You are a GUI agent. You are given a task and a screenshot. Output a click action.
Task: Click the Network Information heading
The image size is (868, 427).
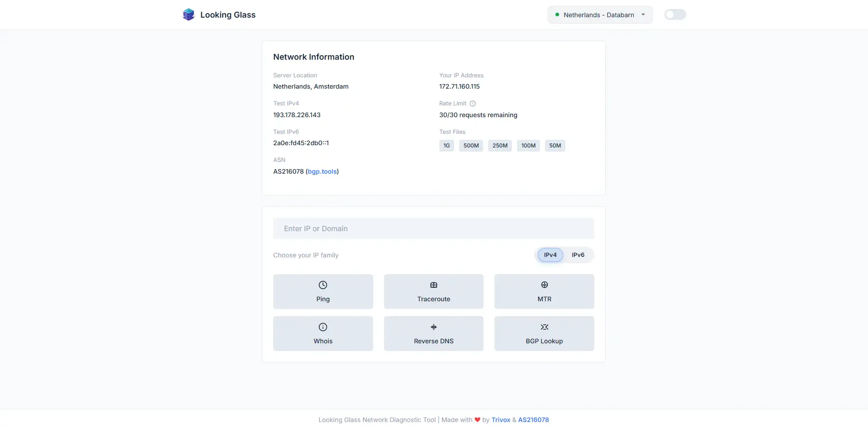[313, 57]
